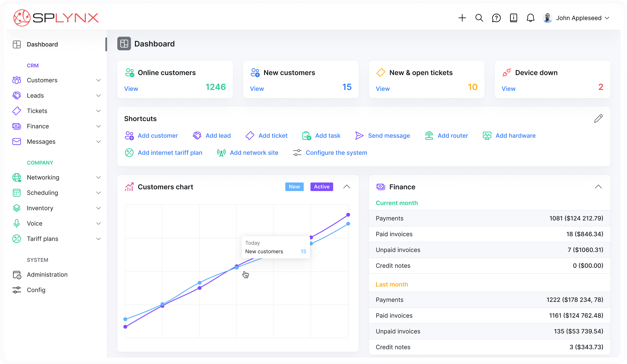Collapse the Finance panel
The width and height of the screenshot is (627, 364).
[598, 187]
